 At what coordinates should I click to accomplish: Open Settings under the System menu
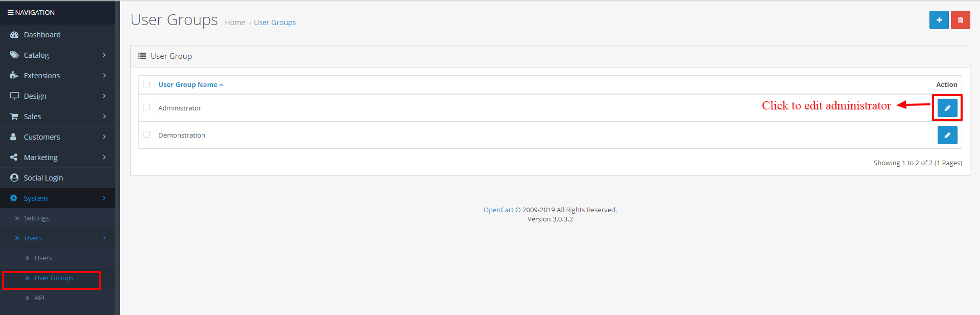36,218
